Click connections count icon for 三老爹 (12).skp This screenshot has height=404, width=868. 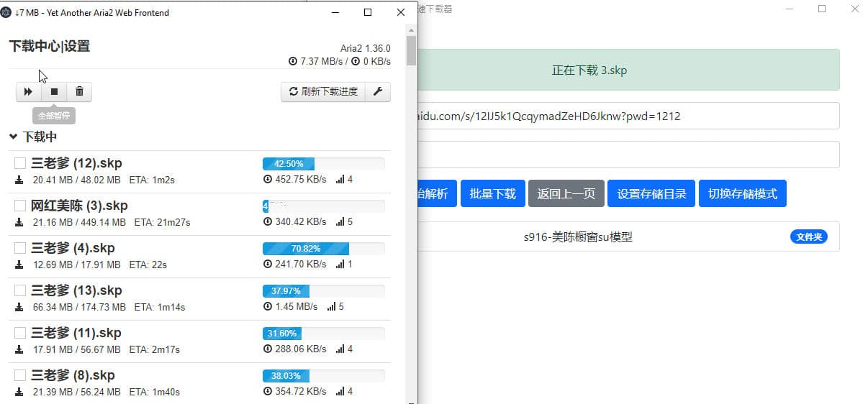tap(340, 180)
